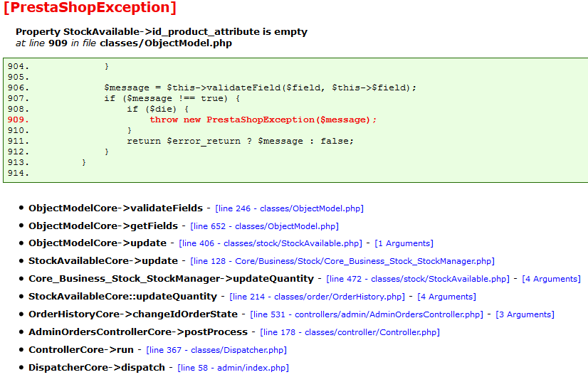The image size is (588, 387).
Task: Click code line 911 'return $error_return' statement
Action: (x=241, y=142)
